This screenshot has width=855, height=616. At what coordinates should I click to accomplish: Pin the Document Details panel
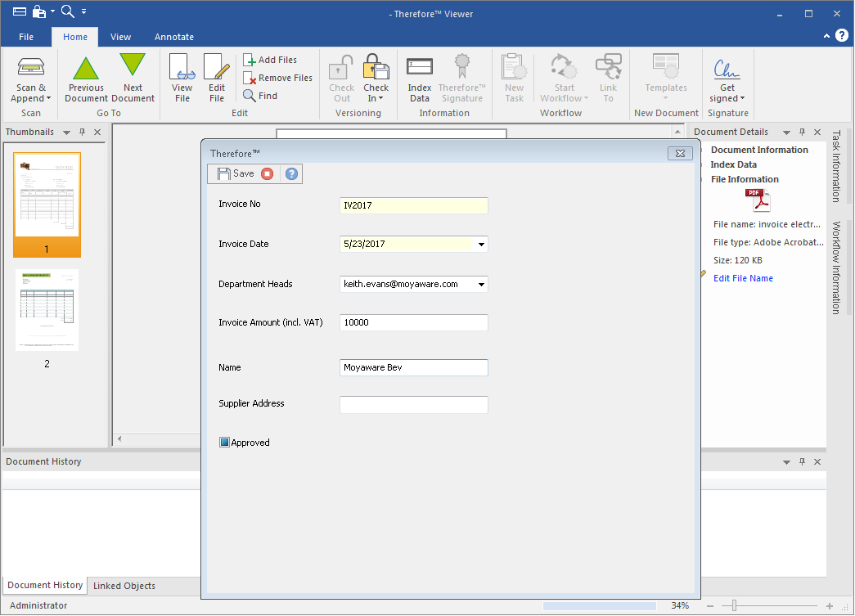click(x=802, y=133)
